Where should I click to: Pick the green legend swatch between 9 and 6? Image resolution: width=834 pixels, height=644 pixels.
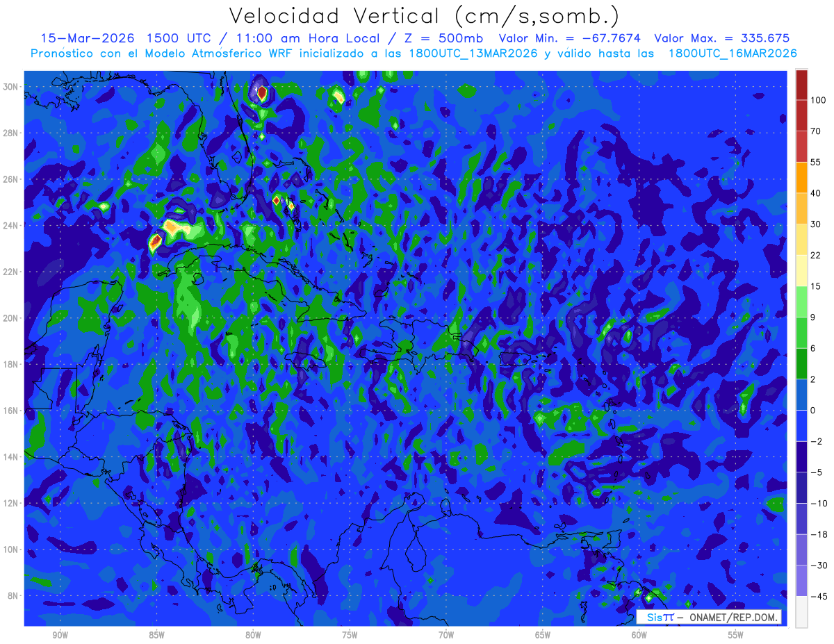[801, 333]
